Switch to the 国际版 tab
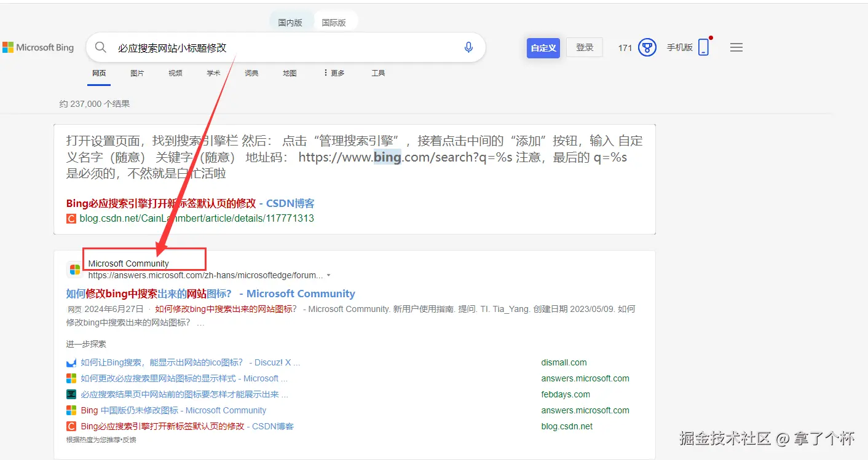 (x=336, y=20)
